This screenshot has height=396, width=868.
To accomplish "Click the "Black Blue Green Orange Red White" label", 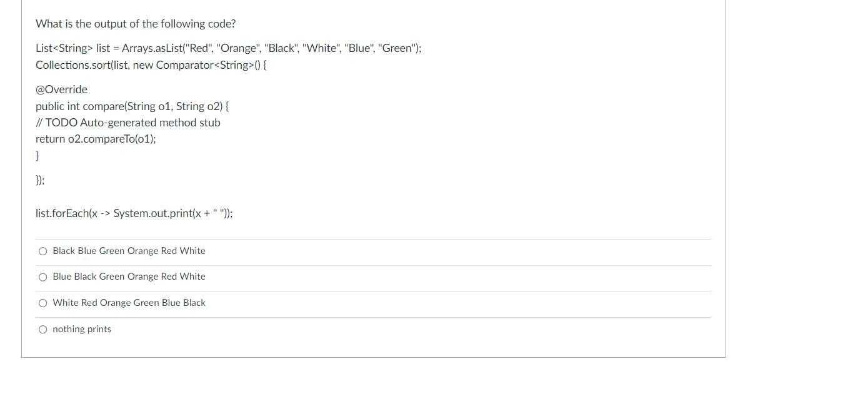I will 129,251.
